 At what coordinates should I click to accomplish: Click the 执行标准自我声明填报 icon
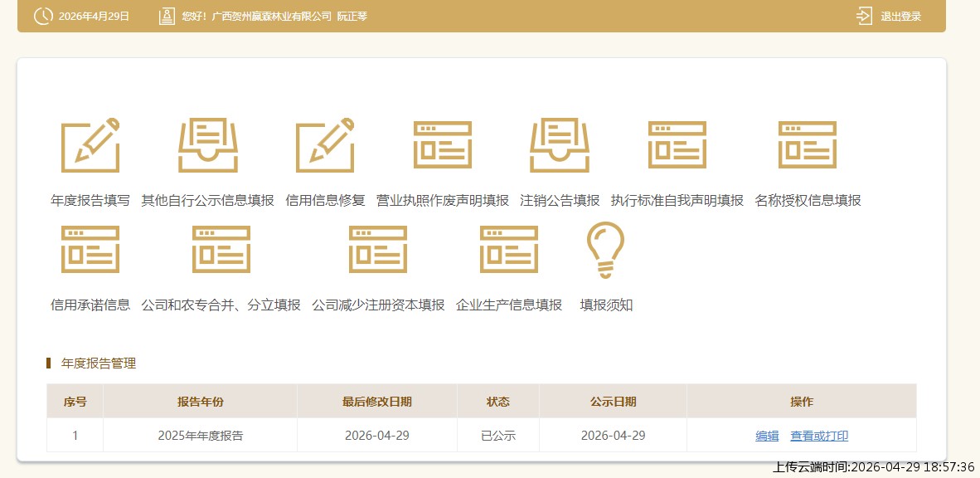click(x=677, y=145)
